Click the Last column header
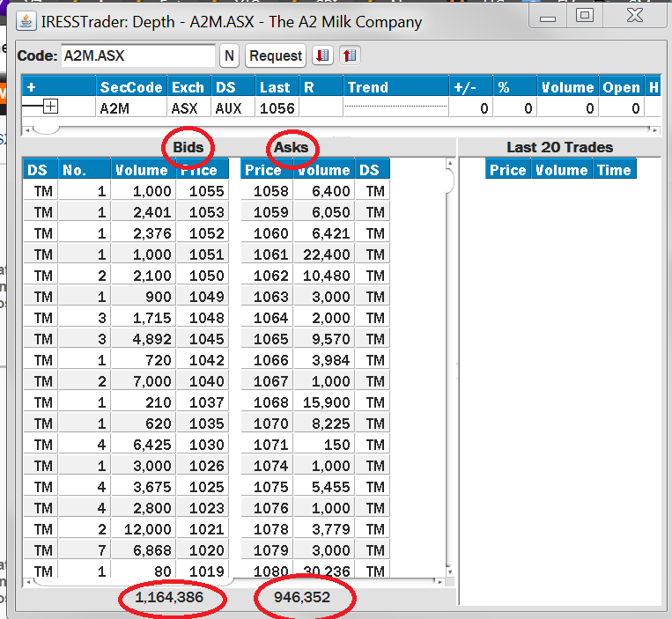This screenshot has height=619, width=672. tap(277, 87)
